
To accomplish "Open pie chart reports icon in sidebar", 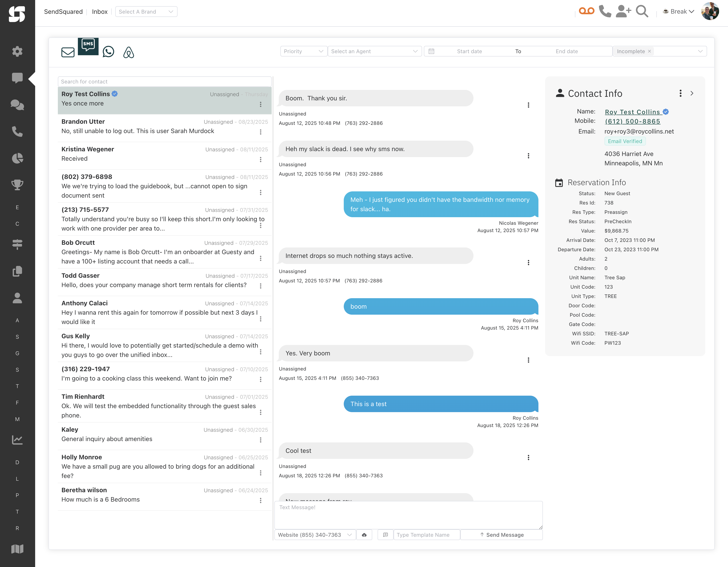I will point(17,158).
